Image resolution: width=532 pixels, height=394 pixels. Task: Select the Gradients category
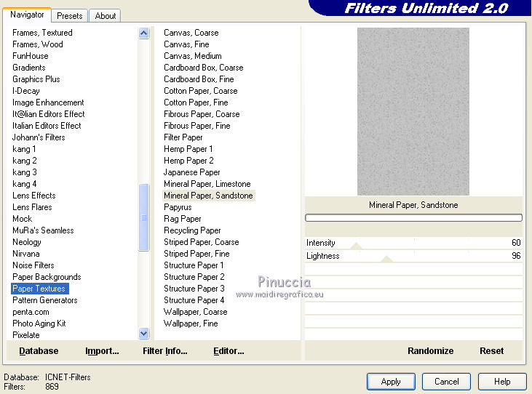tap(29, 68)
